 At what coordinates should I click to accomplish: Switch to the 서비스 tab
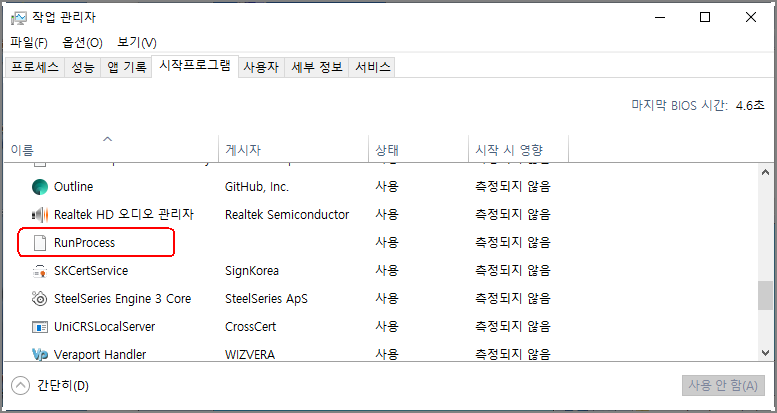372,67
